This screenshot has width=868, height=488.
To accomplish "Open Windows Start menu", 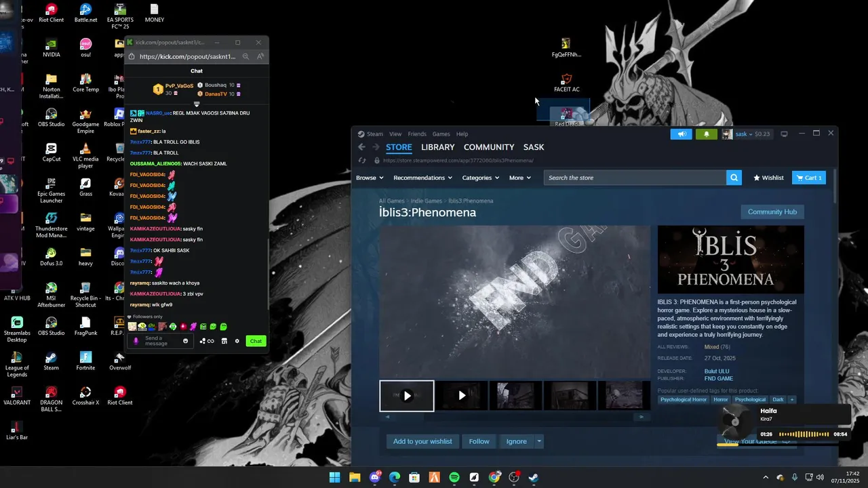I will tap(335, 477).
